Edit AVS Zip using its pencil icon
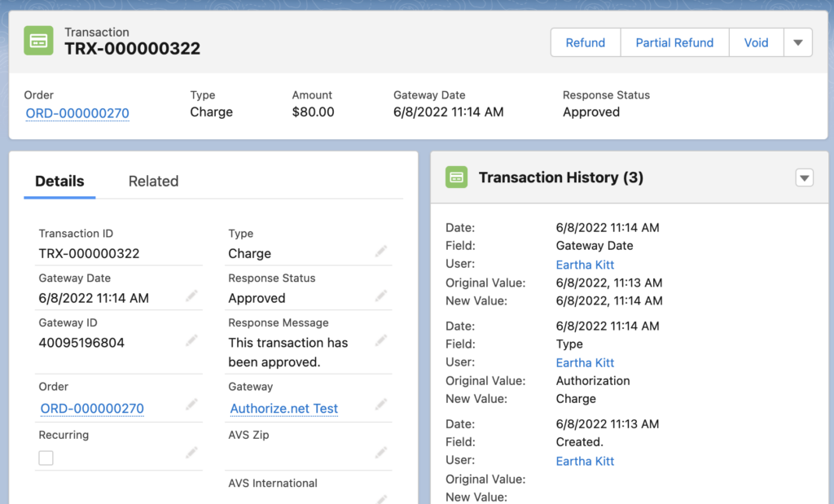 pyautogui.click(x=381, y=453)
